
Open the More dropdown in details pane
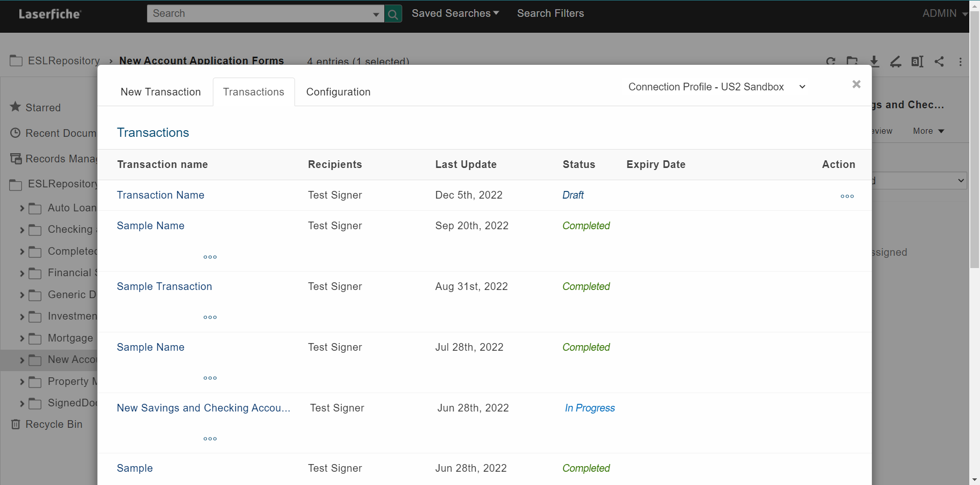(928, 131)
